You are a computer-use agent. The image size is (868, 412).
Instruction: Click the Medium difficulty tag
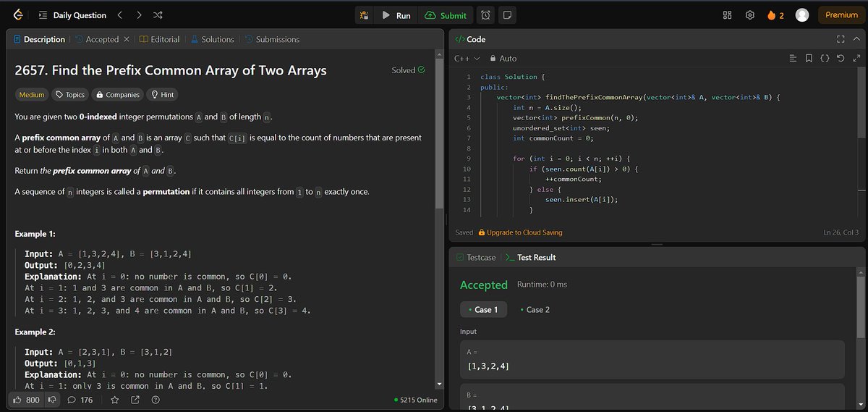[32, 95]
